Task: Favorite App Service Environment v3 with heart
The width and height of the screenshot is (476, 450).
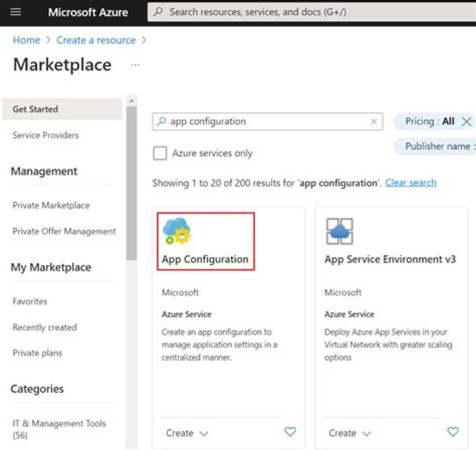Action: pyautogui.click(x=453, y=432)
